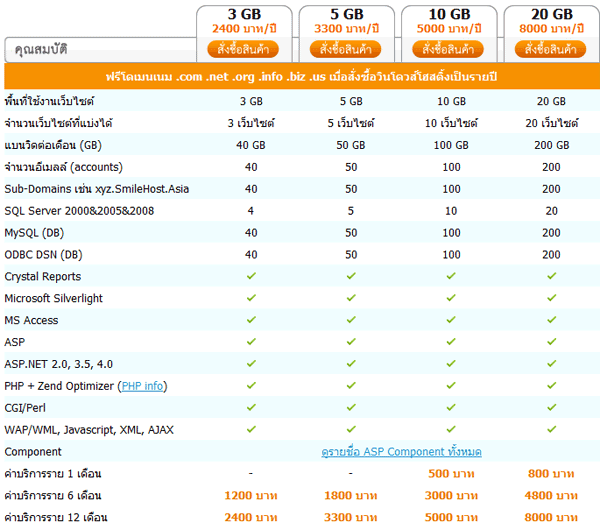Screen dimensions: 600x530
Task: Click the 200 GB bandwidth value
Action: (x=551, y=145)
